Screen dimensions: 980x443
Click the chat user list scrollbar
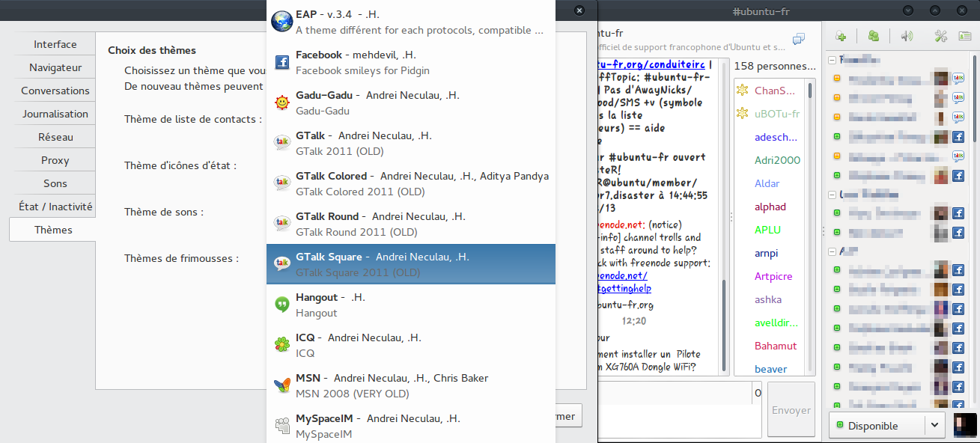(810, 90)
